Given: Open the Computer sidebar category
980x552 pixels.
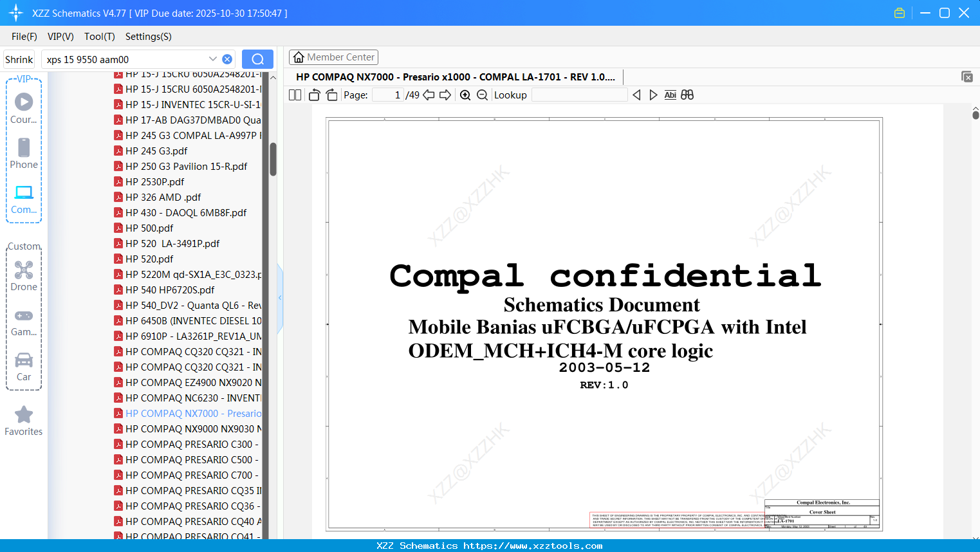Looking at the screenshot, I should click(24, 199).
